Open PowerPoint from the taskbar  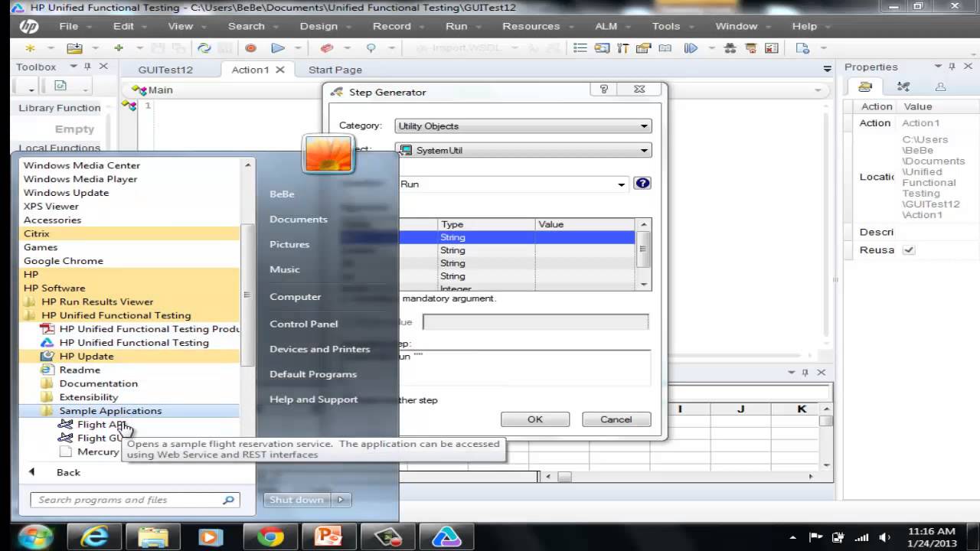(328, 537)
